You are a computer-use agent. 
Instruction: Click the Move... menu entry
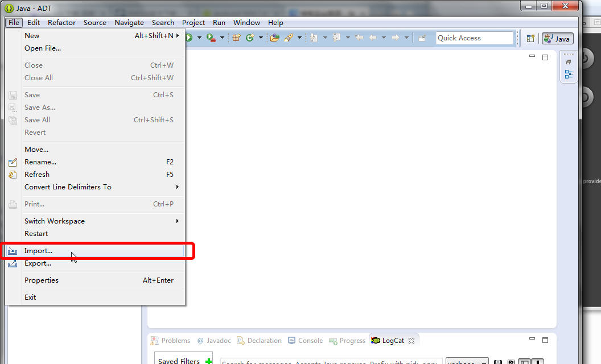click(94, 150)
